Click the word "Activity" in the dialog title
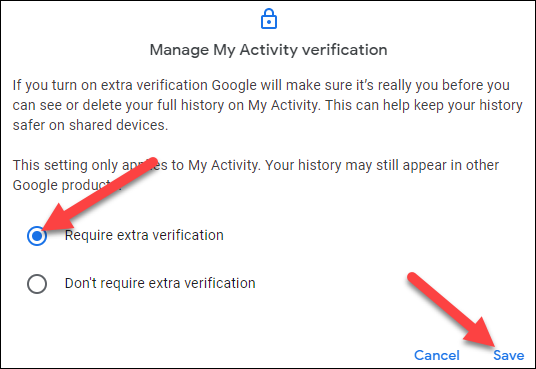Screen dimensions: 536x369 (269, 50)
